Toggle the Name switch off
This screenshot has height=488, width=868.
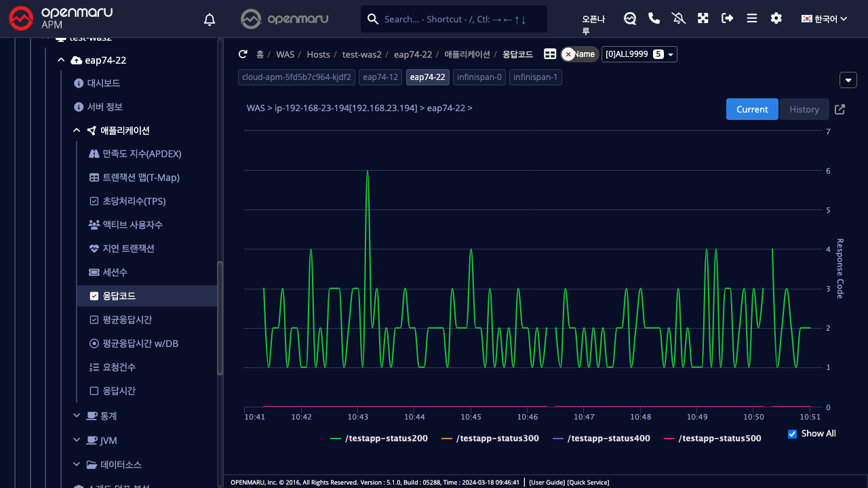(580, 54)
